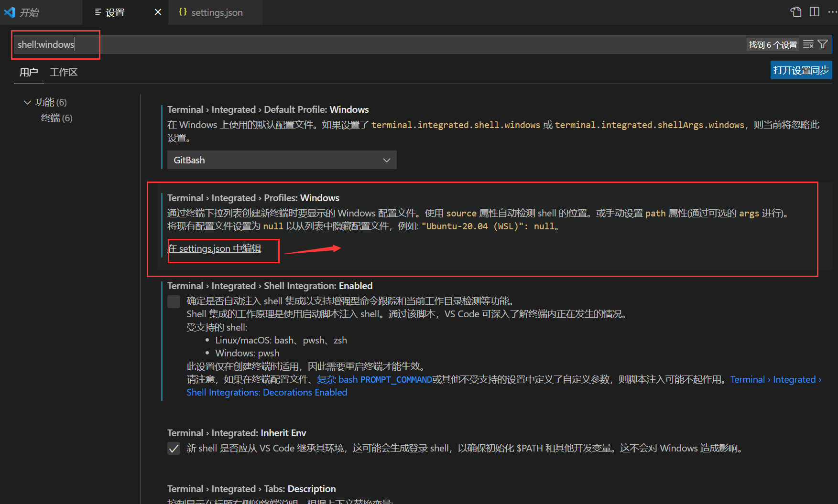The width and height of the screenshot is (838, 504).
Task: Click the Default Profile: Windows setting title
Action: pyautogui.click(x=268, y=109)
